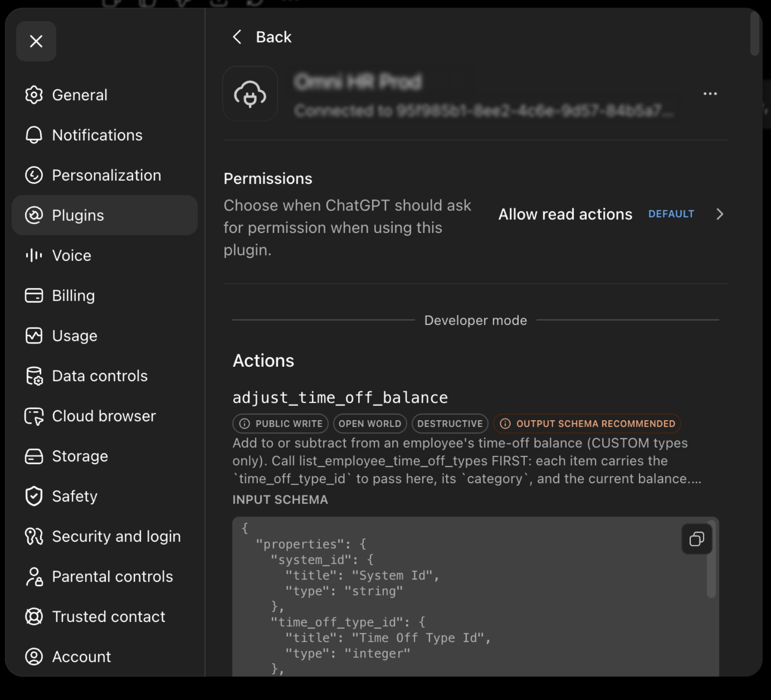Open Trusted contact label
The width and height of the screenshot is (771, 700).
[x=109, y=617]
